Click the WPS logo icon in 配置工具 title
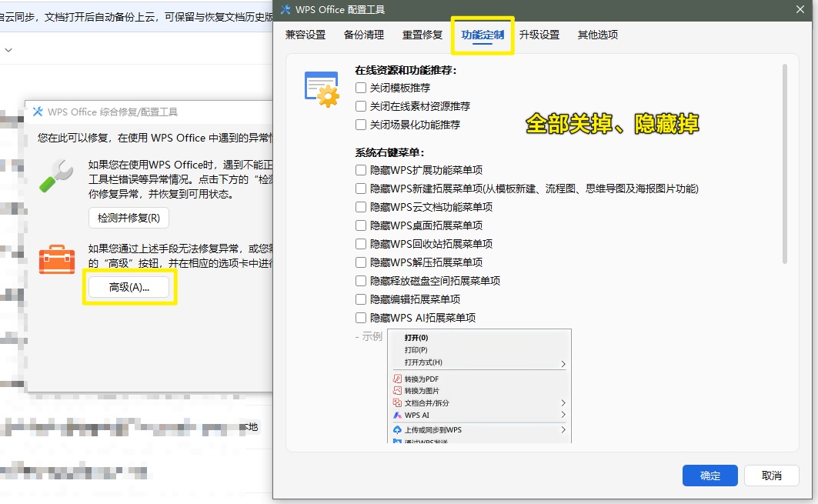This screenshot has height=504, width=818. (x=285, y=9)
